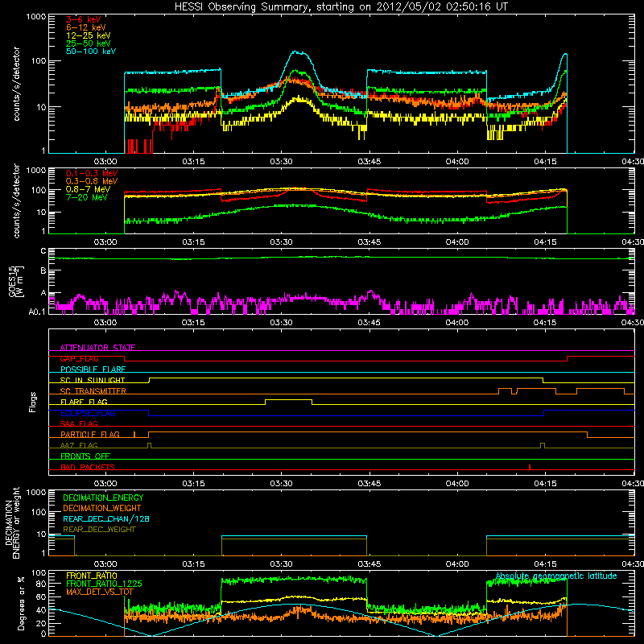Click the REAR_DEC_WEIGHT legend entry
Viewport: 644px width, 644px height.
click(x=99, y=530)
